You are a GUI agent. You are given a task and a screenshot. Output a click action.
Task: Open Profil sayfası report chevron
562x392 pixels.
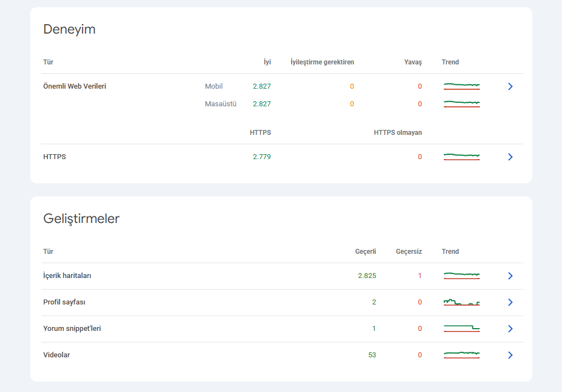point(510,302)
